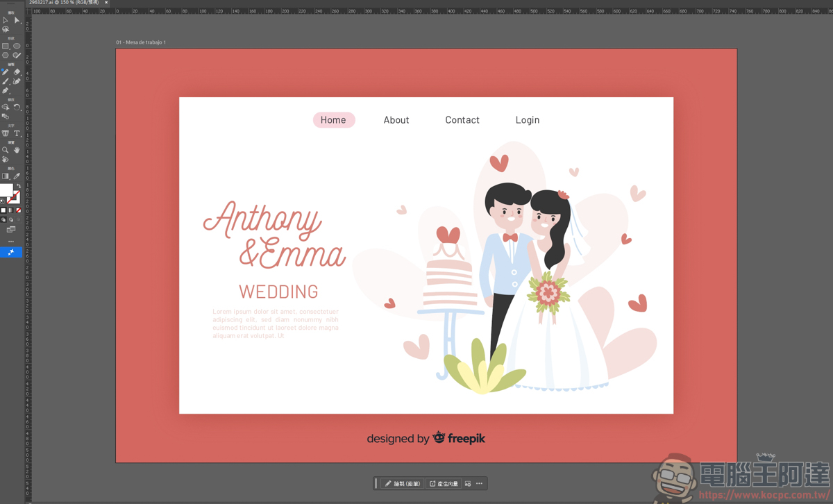
Task: Switch to the Draw Behind mode
Action: click(11, 219)
